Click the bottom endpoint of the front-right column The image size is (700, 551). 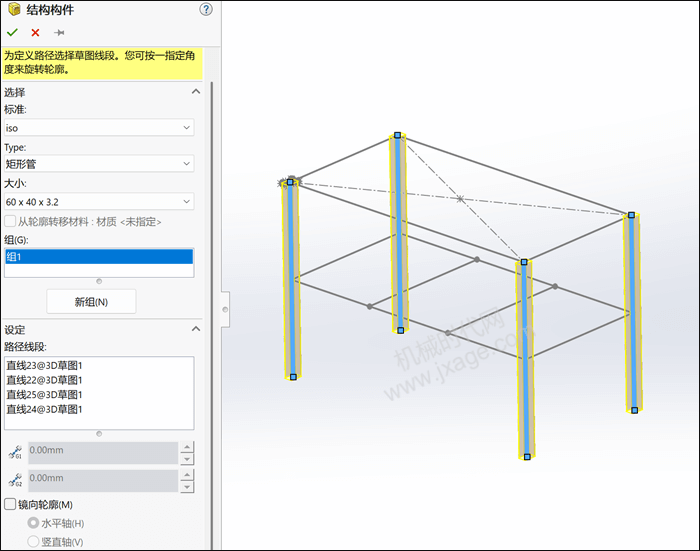(x=527, y=457)
